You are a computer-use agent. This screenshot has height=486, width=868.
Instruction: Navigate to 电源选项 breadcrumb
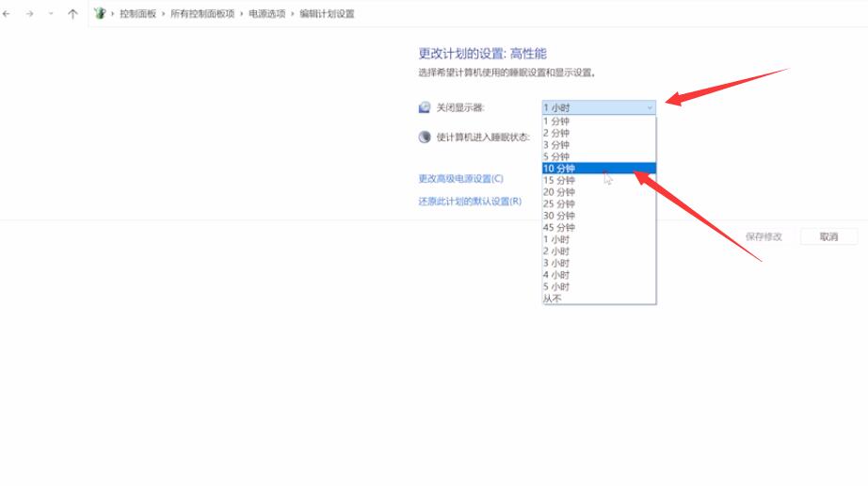point(266,14)
